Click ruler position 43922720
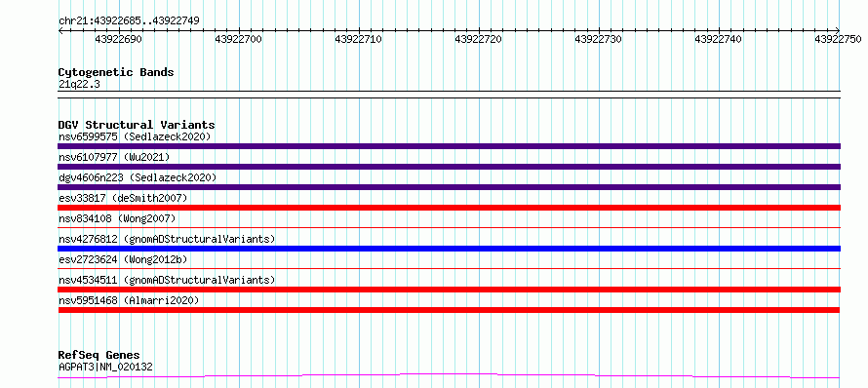This screenshot has width=868, height=388. pos(478,39)
